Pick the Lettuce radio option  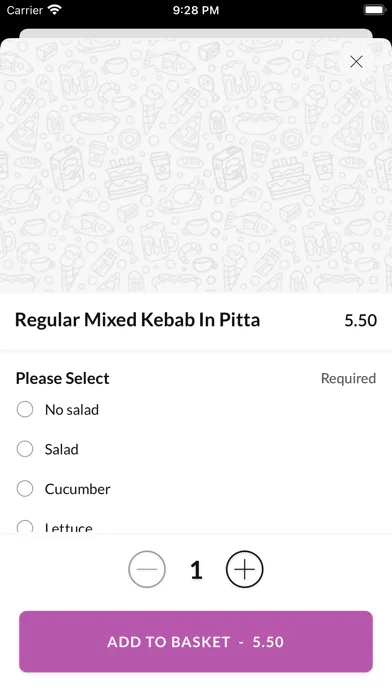[25, 527]
